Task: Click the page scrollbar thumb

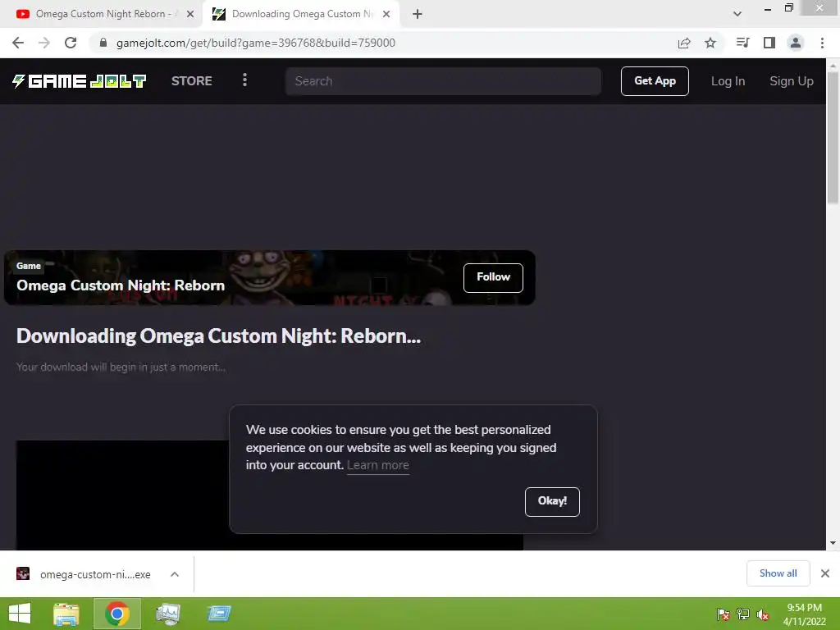Action: coord(833,138)
